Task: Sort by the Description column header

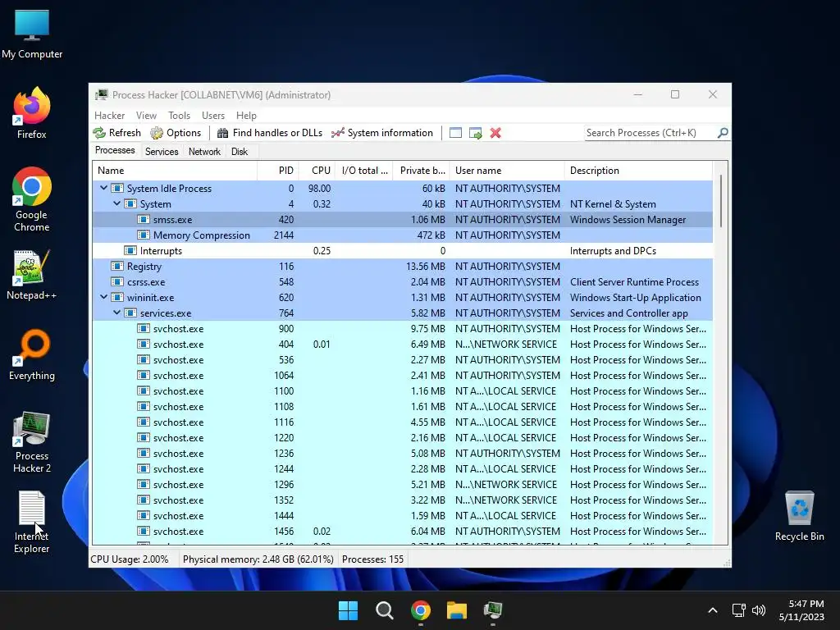Action: point(638,171)
